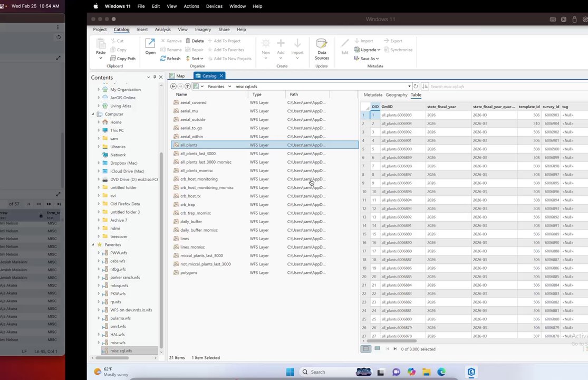Click Add To Project
The width and height of the screenshot is (588, 380).
pyautogui.click(x=224, y=41)
